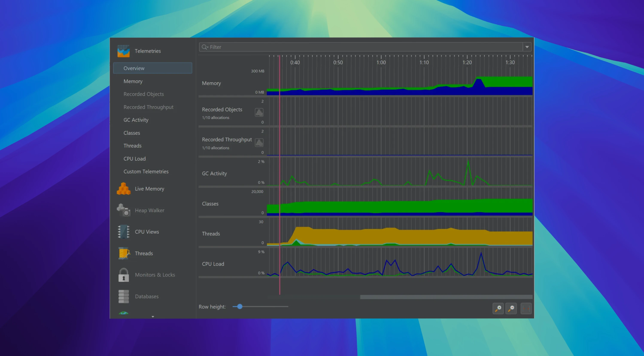Toggle allocation recording for Recorded Throughput
The width and height of the screenshot is (644, 356).
[259, 143]
